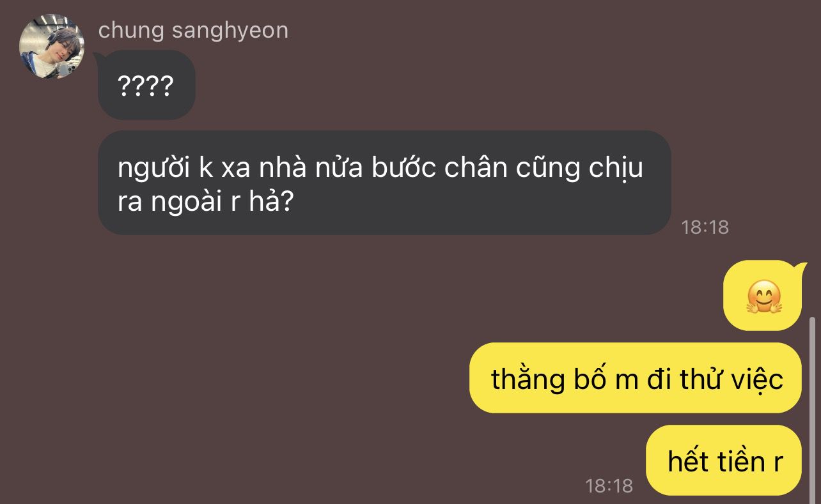The image size is (821, 504).
Task: Click the chat scrollbar on the right edge
Action: click(x=813, y=408)
